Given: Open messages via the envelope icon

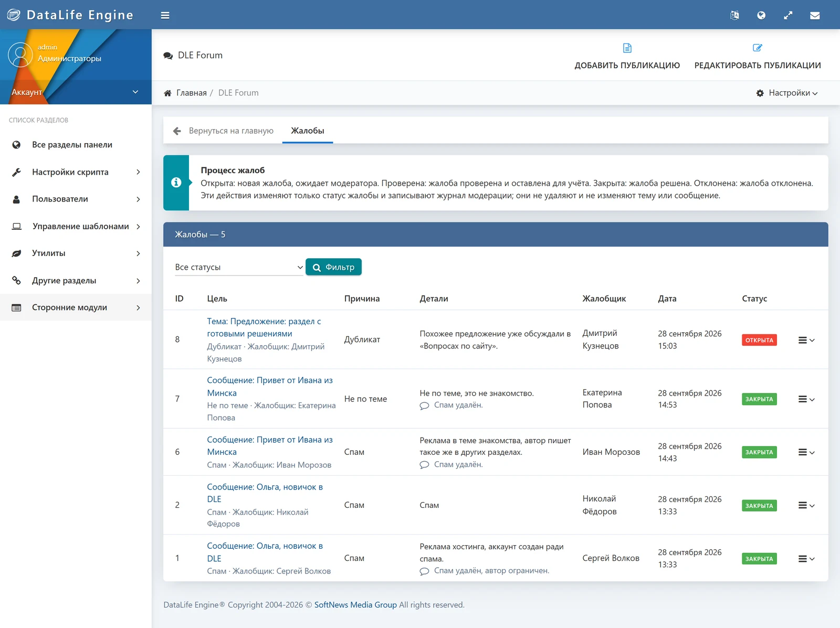Looking at the screenshot, I should [815, 15].
